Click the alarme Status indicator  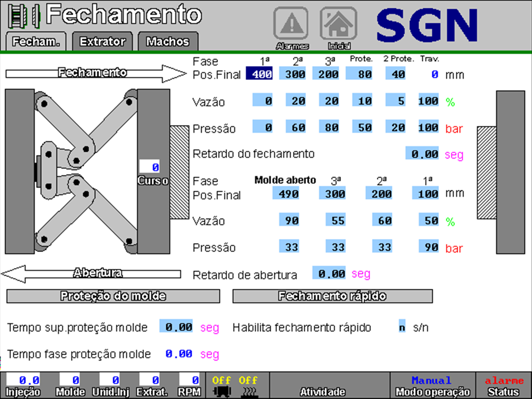pos(503,386)
